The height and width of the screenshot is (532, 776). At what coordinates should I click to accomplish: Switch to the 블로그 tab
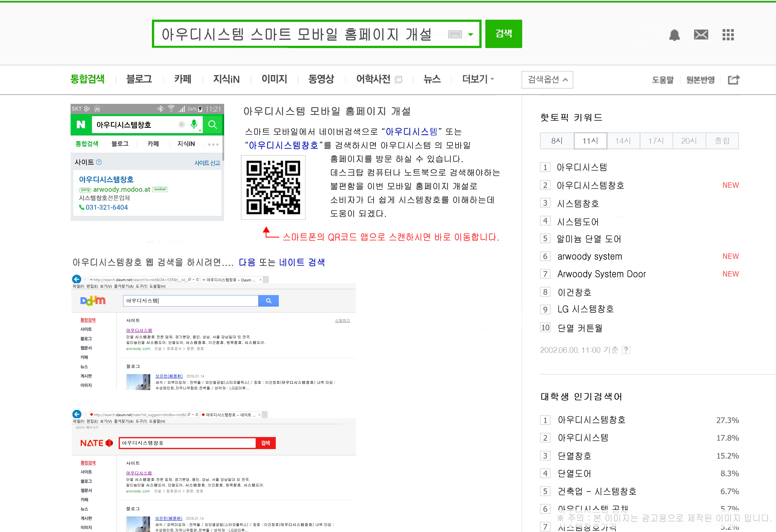click(x=139, y=79)
